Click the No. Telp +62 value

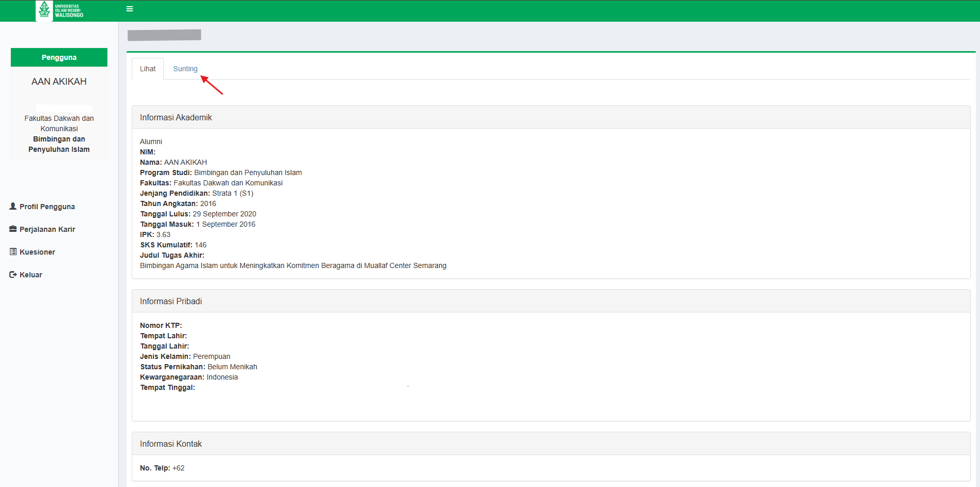179,468
